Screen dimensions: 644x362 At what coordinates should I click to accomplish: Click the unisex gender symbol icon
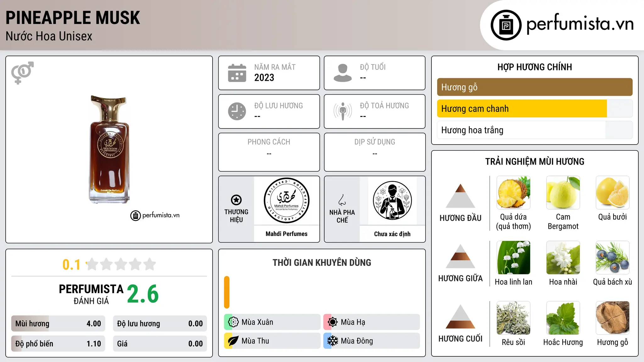22,73
